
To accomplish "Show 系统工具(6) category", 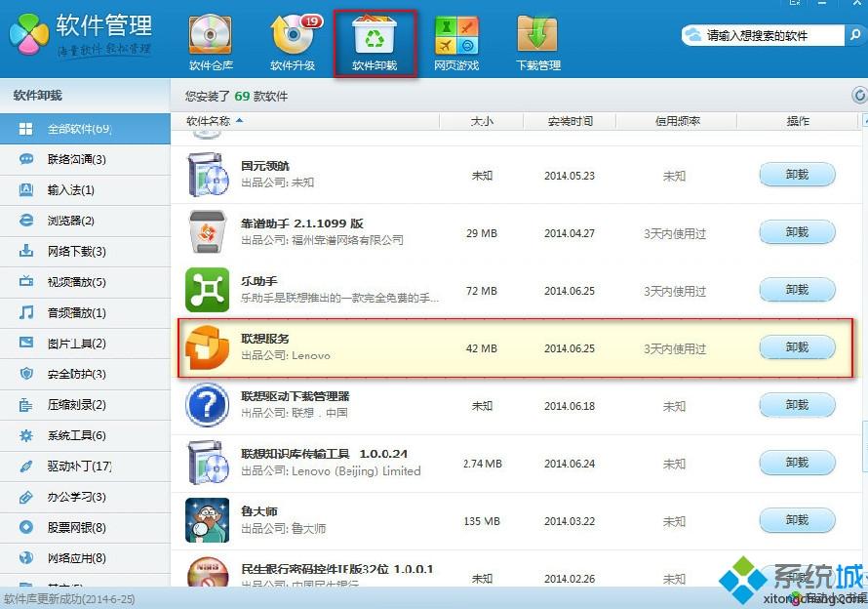I will tap(85, 435).
